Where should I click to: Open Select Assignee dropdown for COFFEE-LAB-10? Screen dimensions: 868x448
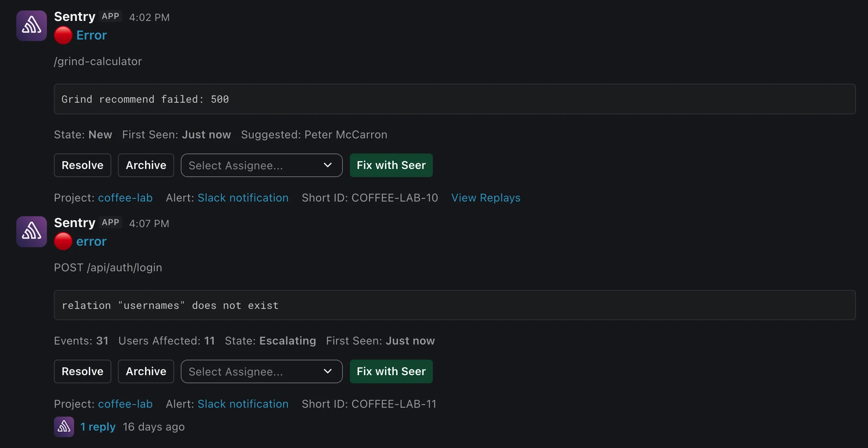[262, 165]
